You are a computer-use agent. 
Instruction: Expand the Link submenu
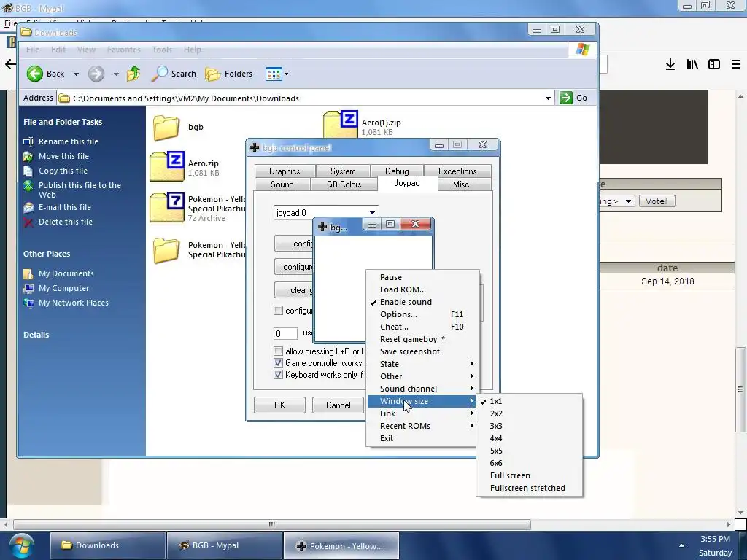(422, 413)
